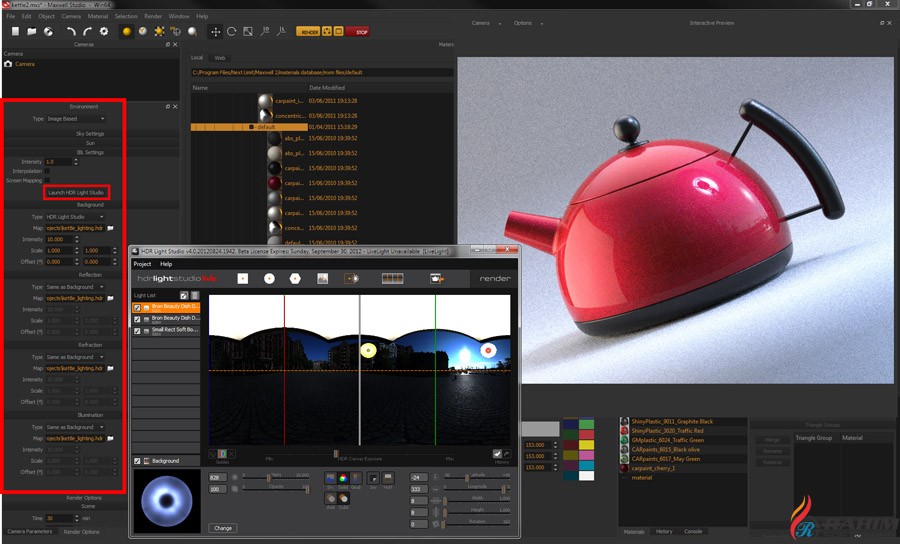The width and height of the screenshot is (900, 544).
Task: Expand the Reflection Type dropdown
Action: click(x=76, y=287)
